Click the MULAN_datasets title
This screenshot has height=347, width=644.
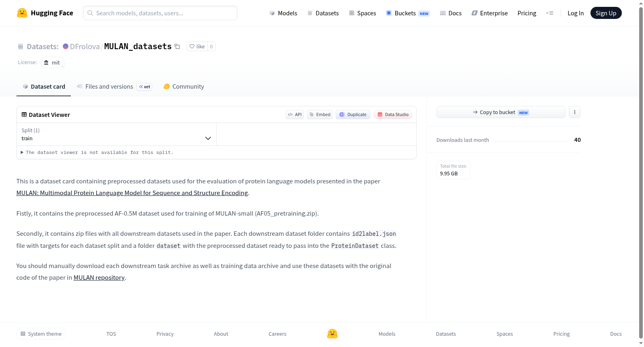click(x=138, y=46)
